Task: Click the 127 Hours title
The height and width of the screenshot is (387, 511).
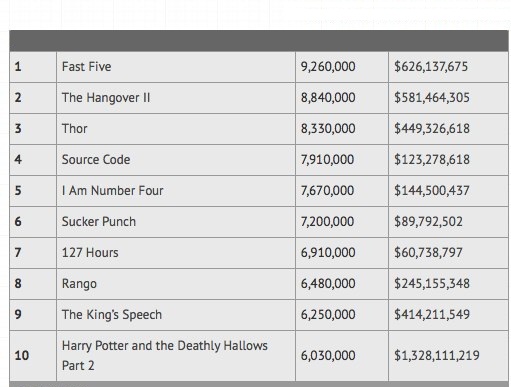Action: [90, 253]
